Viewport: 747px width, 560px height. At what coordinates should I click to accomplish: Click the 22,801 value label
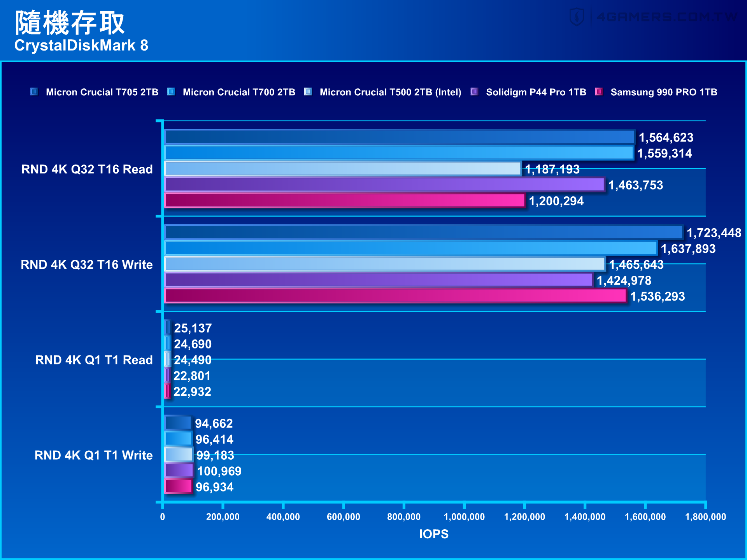(192, 376)
